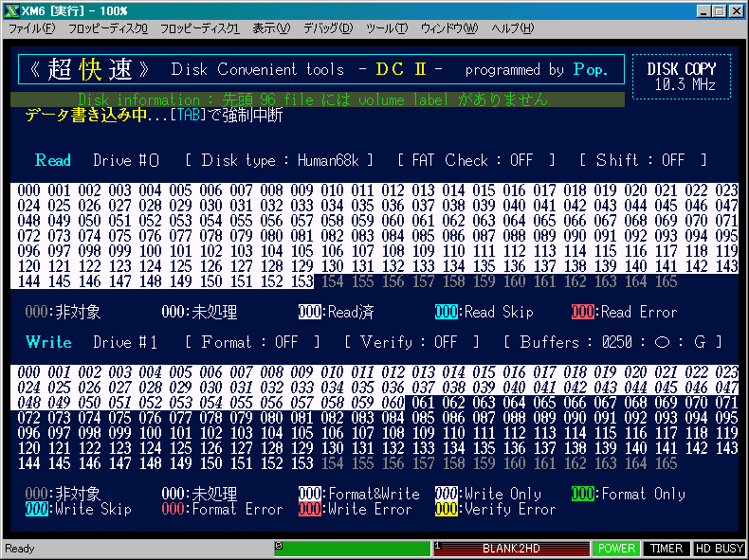Click the TIMER status indicator
The image size is (749, 560).
click(667, 549)
